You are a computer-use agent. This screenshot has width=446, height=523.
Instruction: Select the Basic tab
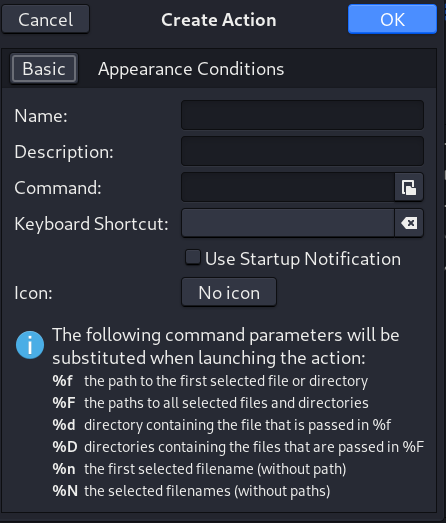(x=44, y=69)
